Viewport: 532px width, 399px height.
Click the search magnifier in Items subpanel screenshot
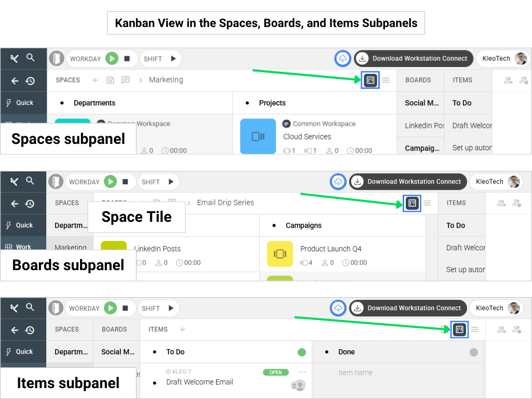pyautogui.click(x=30, y=307)
